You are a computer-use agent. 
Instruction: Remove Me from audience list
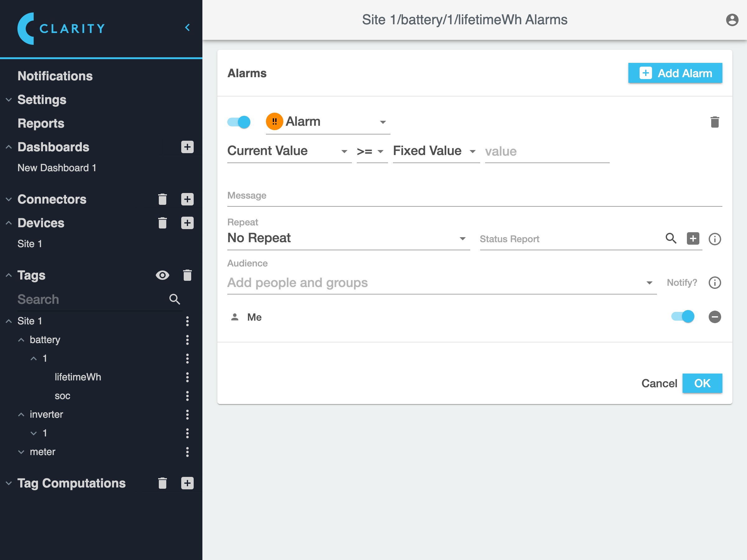714,317
